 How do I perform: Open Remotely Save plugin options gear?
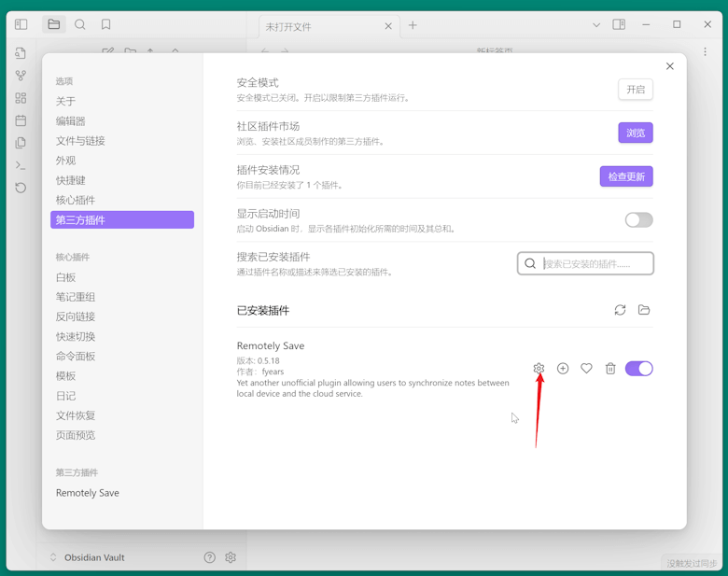click(539, 369)
